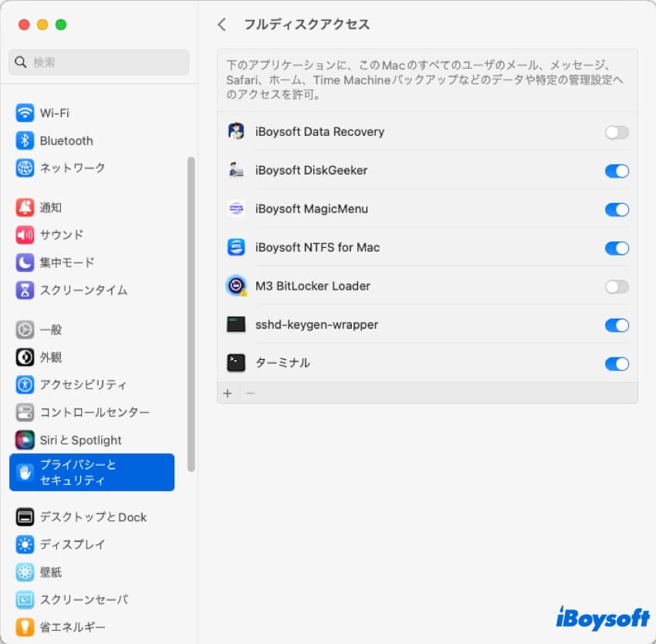The width and height of the screenshot is (656, 644).
Task: Click the M3 BitLocker Loader app icon
Action: (x=236, y=286)
